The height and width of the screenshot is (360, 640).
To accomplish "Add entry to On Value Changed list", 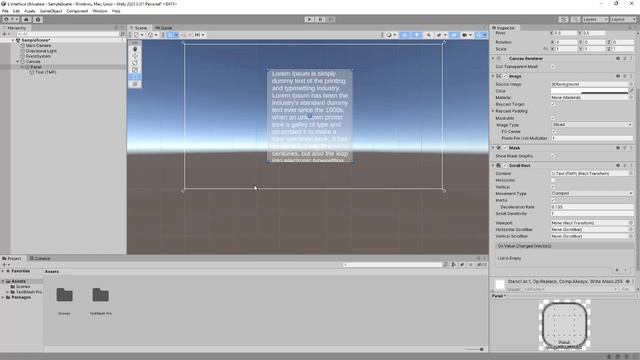I will (617, 270).
